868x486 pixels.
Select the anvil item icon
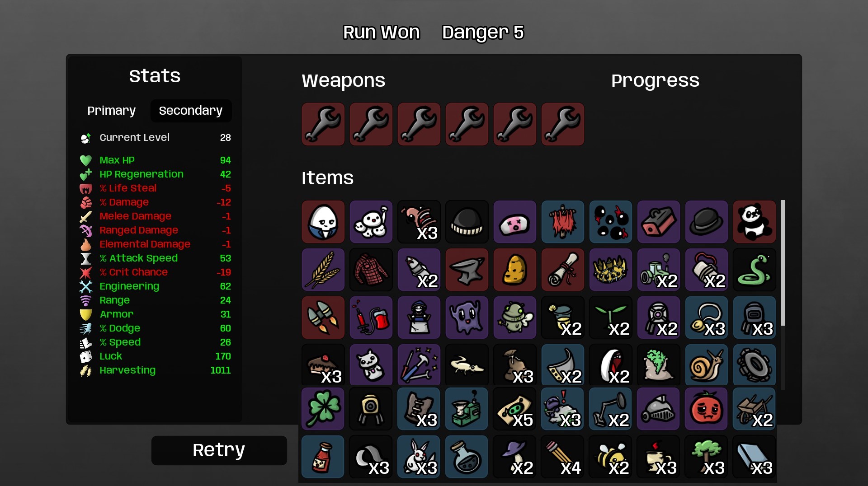pyautogui.click(x=467, y=270)
